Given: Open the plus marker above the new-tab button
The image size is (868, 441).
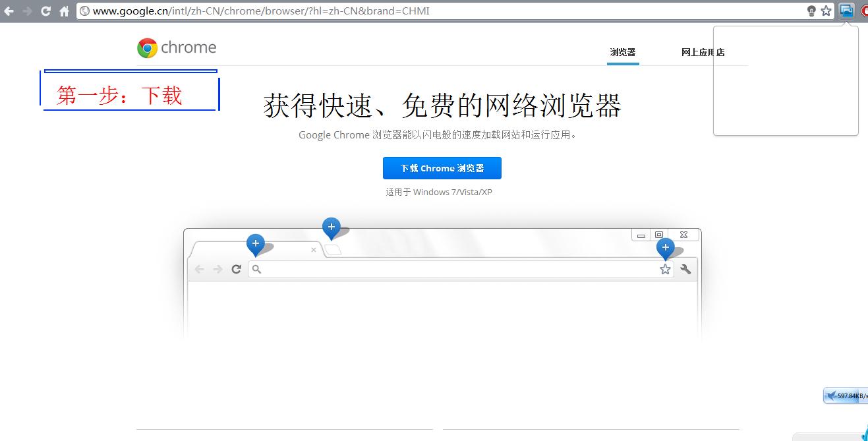Looking at the screenshot, I should click(331, 227).
